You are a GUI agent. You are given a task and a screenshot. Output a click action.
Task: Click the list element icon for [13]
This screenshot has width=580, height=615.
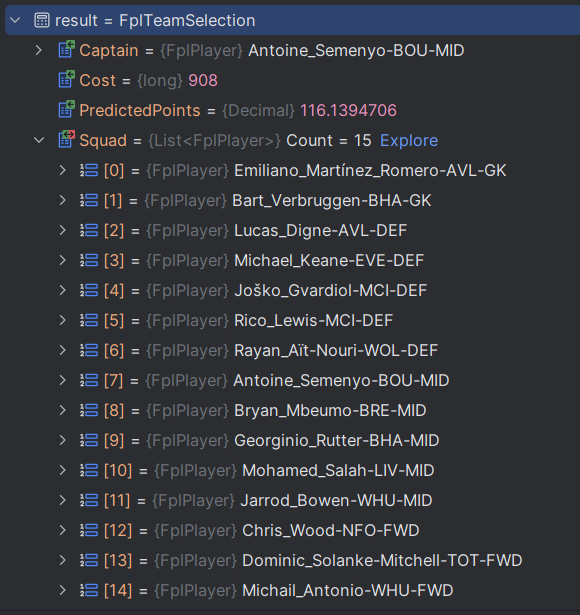click(89, 560)
